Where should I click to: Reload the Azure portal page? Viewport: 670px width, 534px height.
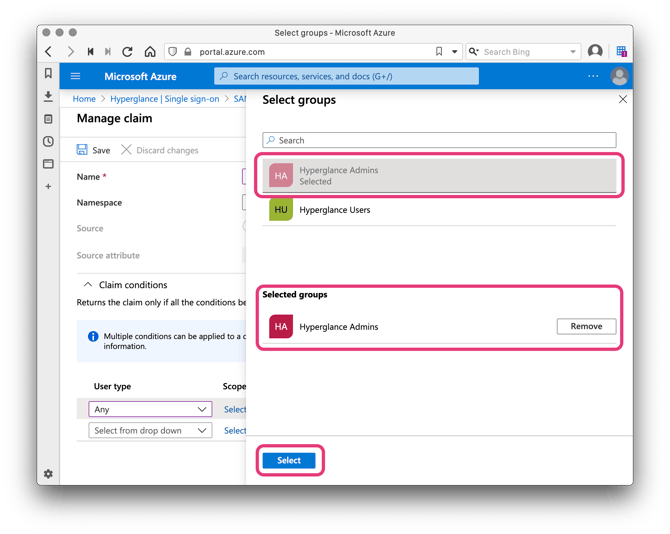click(x=127, y=52)
